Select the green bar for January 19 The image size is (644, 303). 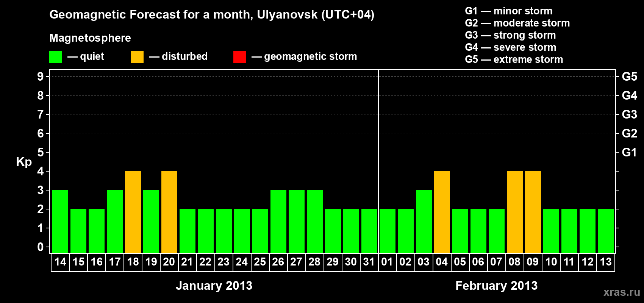(x=151, y=222)
